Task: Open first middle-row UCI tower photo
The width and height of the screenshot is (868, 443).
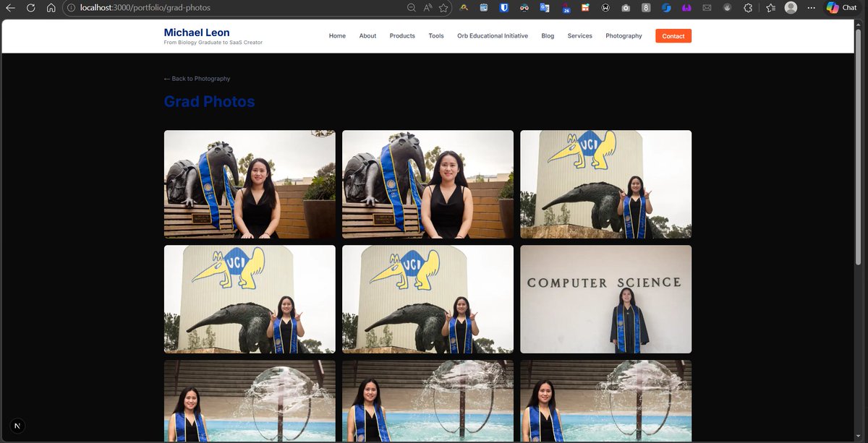Action: click(x=250, y=299)
